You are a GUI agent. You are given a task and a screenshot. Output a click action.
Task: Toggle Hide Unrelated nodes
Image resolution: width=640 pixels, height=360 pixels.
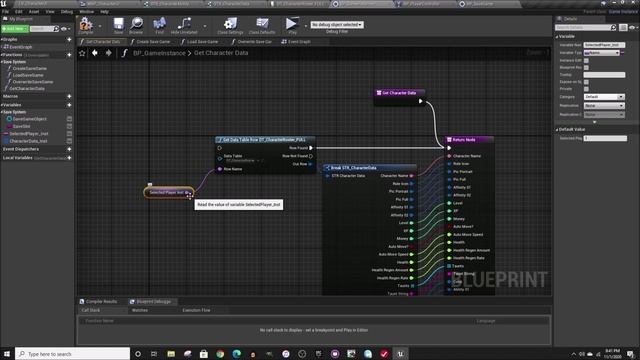184,26
